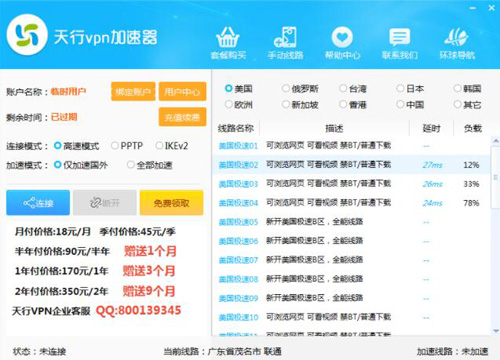Click the 状态：未连接 status text
This screenshot has width=500, height=360.
39,351
